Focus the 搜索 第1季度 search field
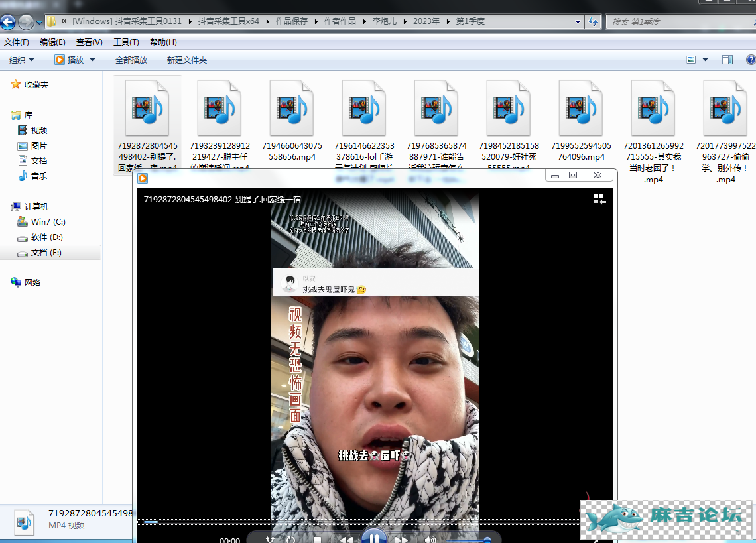756x543 pixels. click(x=680, y=21)
